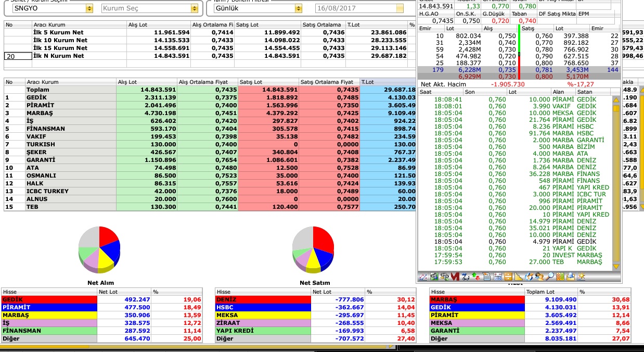Select OSMANLI row in main broker table
The image size is (644, 352).
click(x=210, y=175)
